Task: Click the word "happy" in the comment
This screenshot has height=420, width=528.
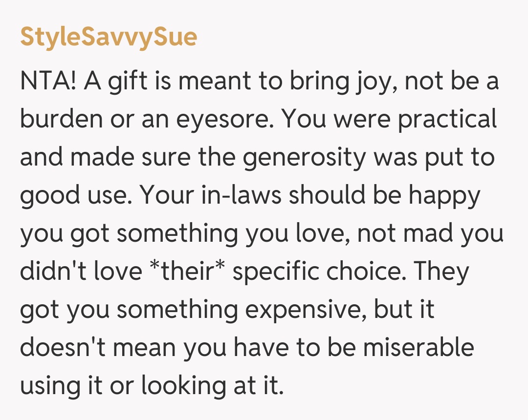Action: [444, 195]
